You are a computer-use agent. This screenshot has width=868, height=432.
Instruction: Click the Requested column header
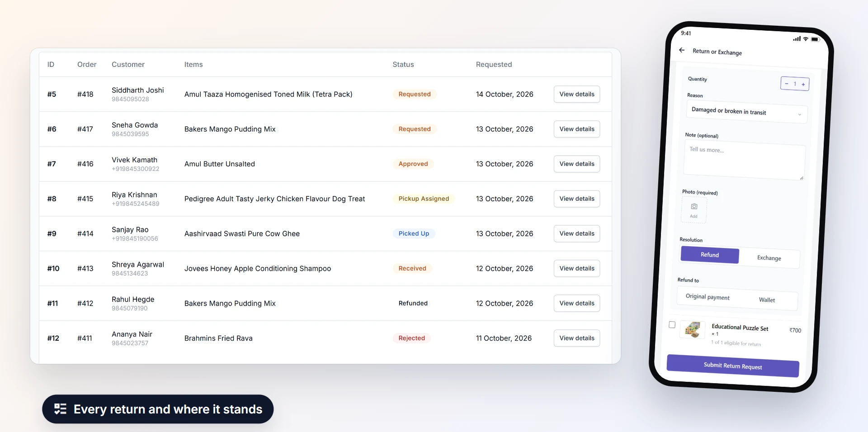click(x=494, y=64)
